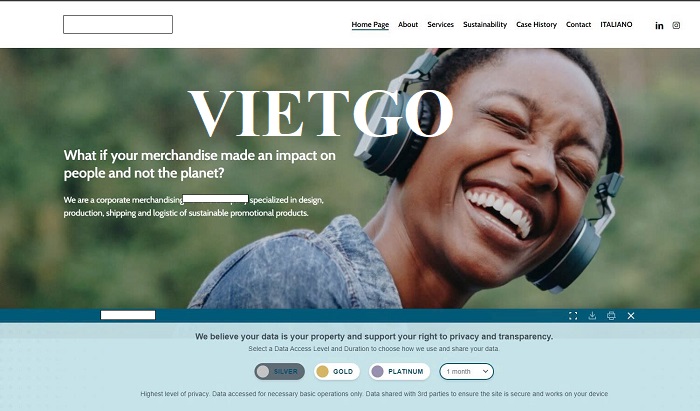Select the Gold data access level
The width and height of the screenshot is (700, 411).
coord(337,371)
